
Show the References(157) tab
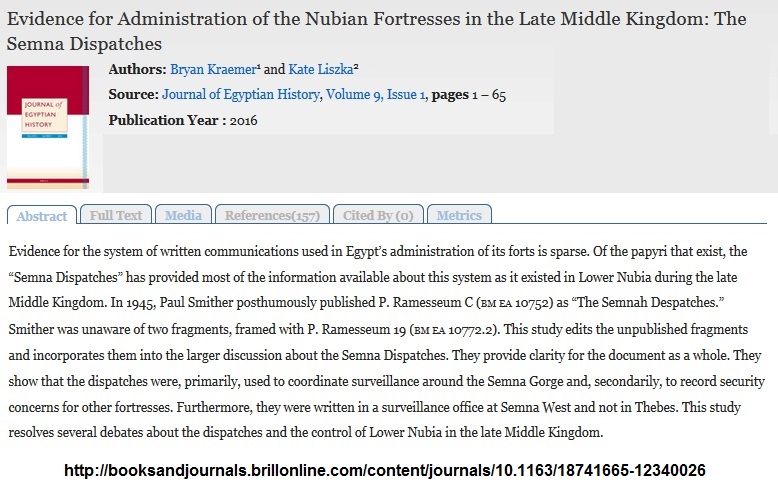pyautogui.click(x=272, y=215)
